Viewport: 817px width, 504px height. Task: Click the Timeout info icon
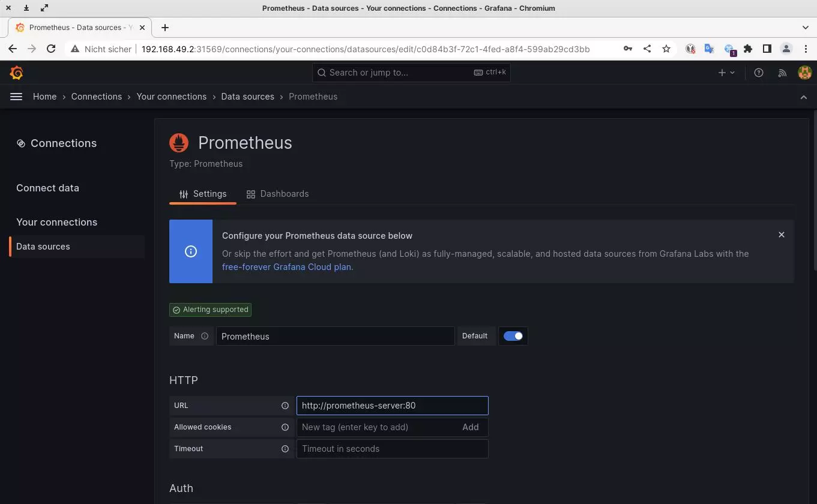[285, 449]
